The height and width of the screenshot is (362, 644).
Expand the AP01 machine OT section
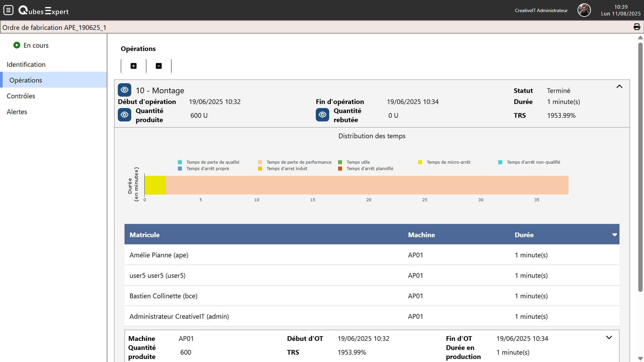pyautogui.click(x=609, y=338)
